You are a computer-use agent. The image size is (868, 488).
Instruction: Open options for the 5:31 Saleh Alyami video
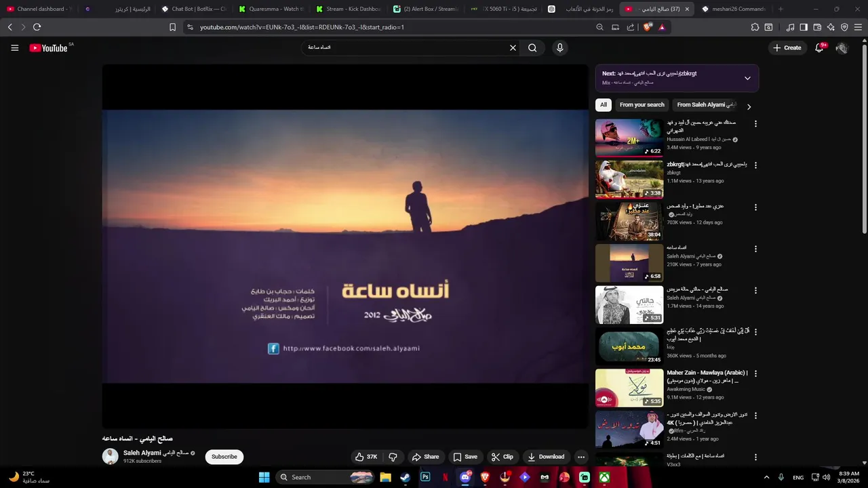pyautogui.click(x=755, y=291)
